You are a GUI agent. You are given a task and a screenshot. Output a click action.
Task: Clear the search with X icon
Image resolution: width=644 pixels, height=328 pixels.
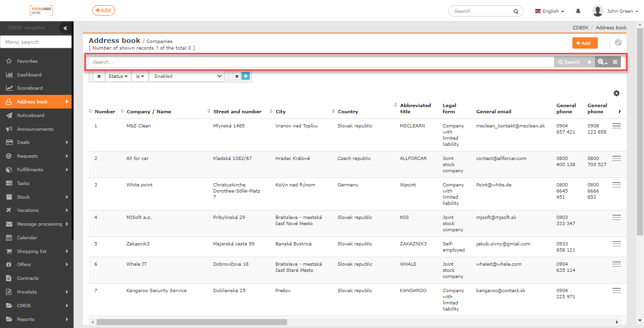coord(589,62)
